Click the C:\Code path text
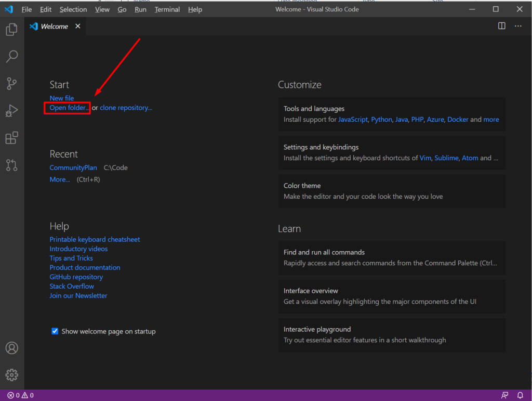Screen dimensions: 532x401 point(116,168)
